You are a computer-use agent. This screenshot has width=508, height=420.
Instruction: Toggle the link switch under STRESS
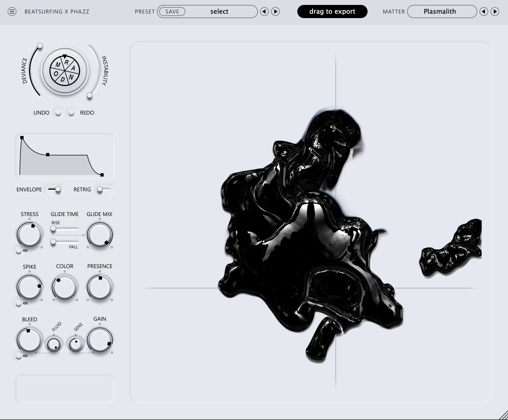click(x=18, y=251)
